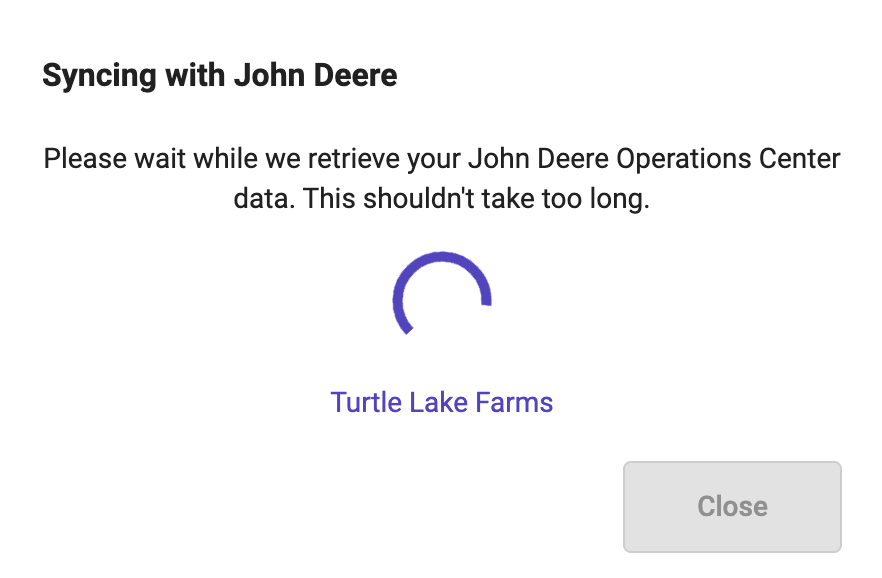Click the word 'Farms' in the farm name

tap(514, 403)
